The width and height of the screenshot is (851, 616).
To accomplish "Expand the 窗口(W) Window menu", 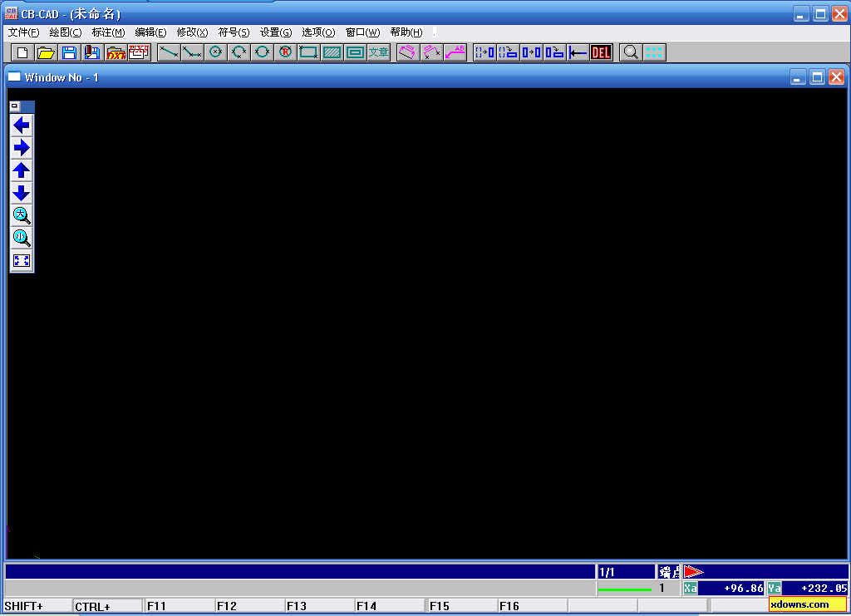I will (362, 32).
